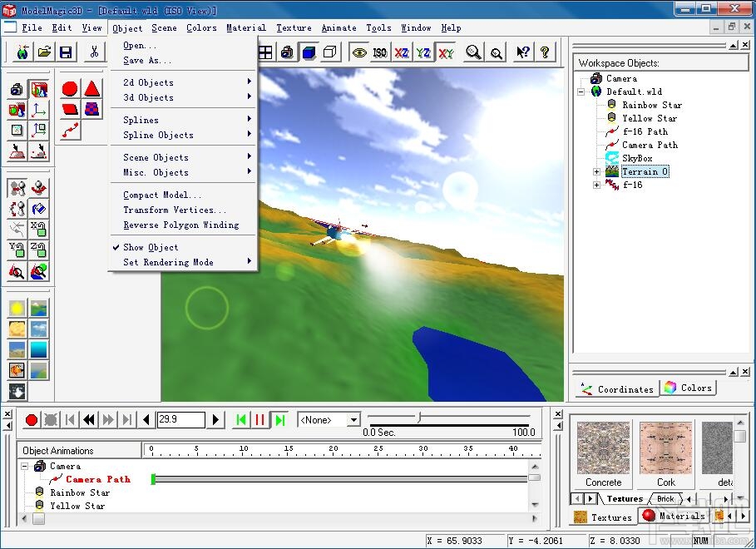Switch to ISO view
This screenshot has height=549, width=756.
pos(380,52)
